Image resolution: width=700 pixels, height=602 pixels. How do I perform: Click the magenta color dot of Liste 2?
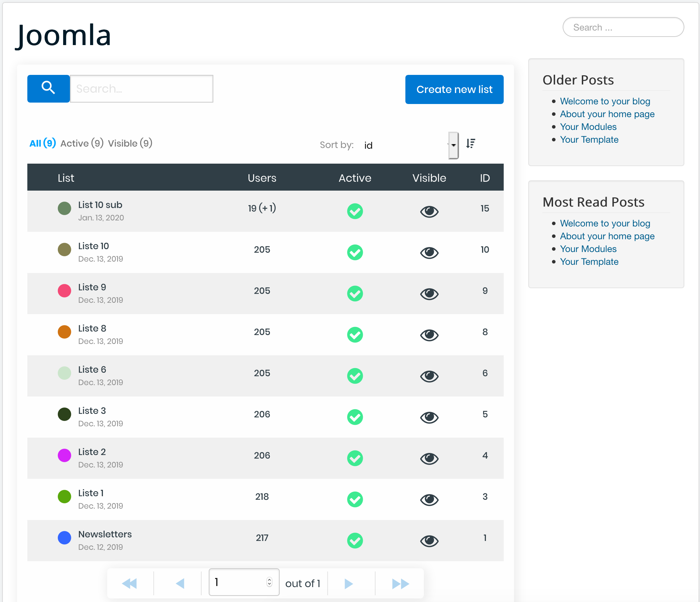click(64, 455)
